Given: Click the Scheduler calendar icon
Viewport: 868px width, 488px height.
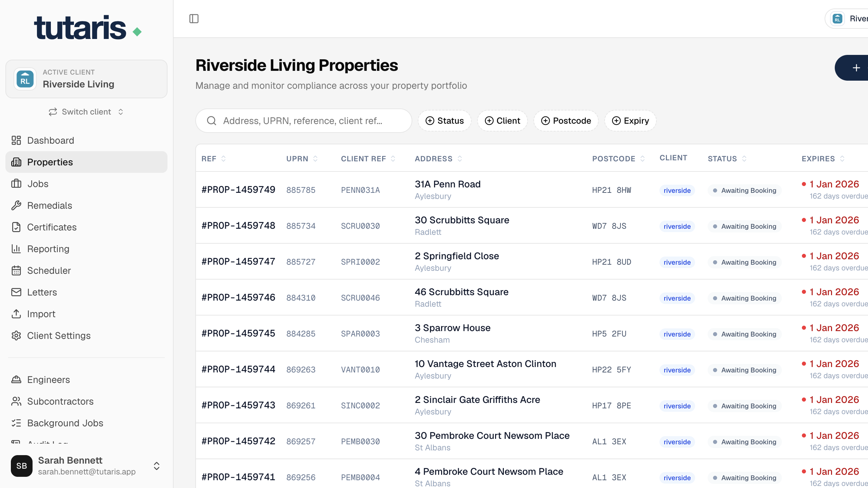Looking at the screenshot, I should pos(16,270).
